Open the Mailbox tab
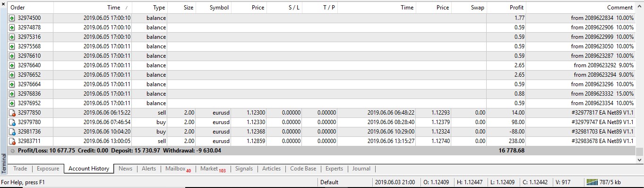Screen dimensions: 644x188 click(178, 169)
